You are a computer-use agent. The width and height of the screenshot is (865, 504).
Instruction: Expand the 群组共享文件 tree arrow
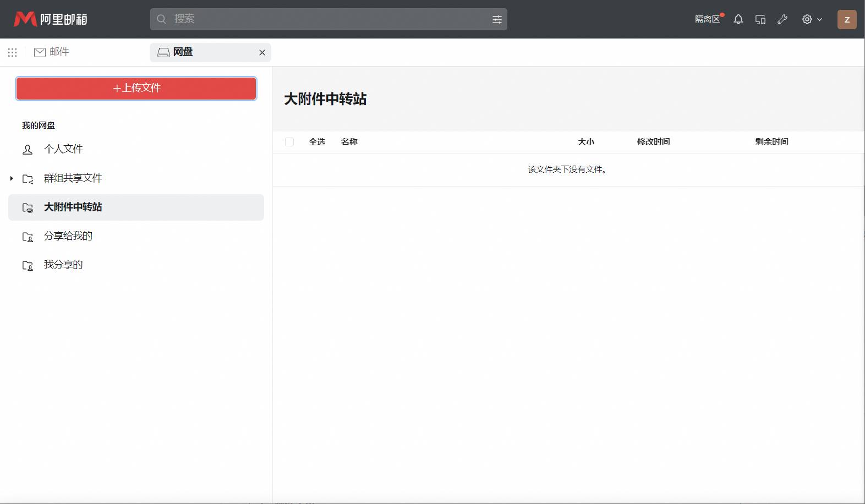tap(12, 178)
